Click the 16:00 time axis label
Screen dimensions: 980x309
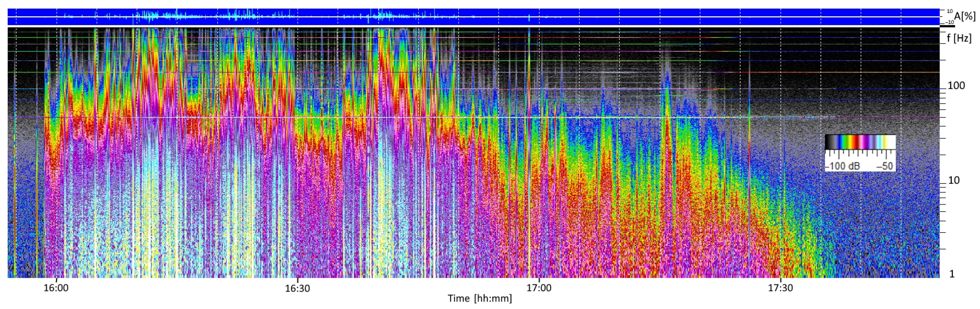(x=56, y=288)
